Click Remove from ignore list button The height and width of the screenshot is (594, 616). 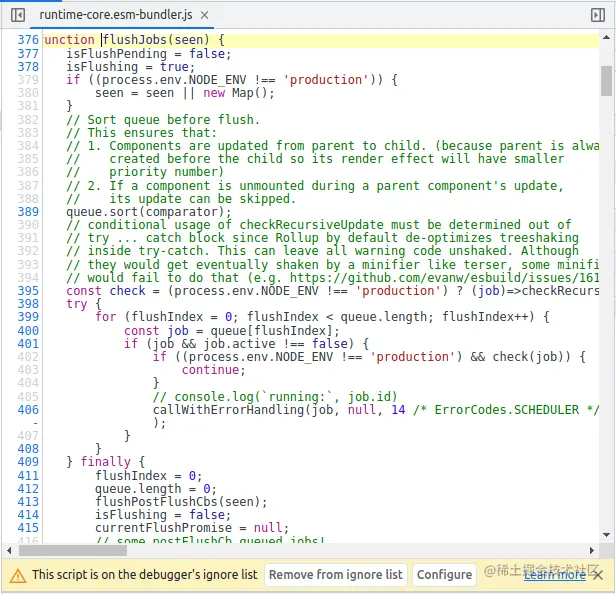(336, 575)
